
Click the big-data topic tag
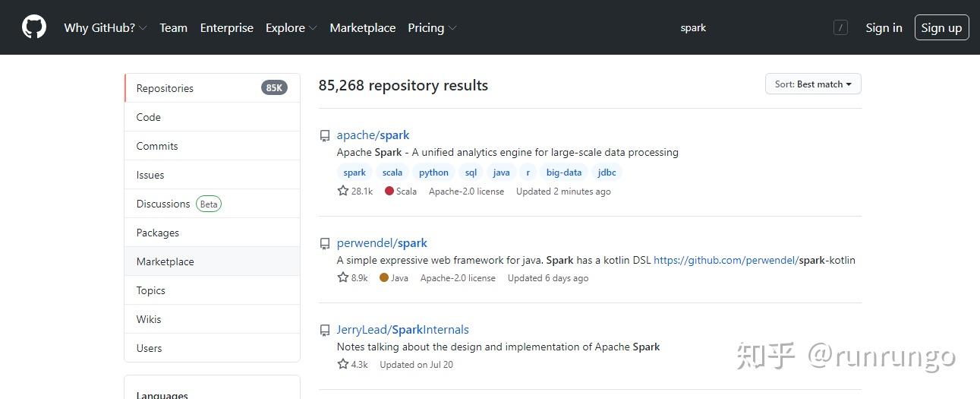click(x=564, y=173)
